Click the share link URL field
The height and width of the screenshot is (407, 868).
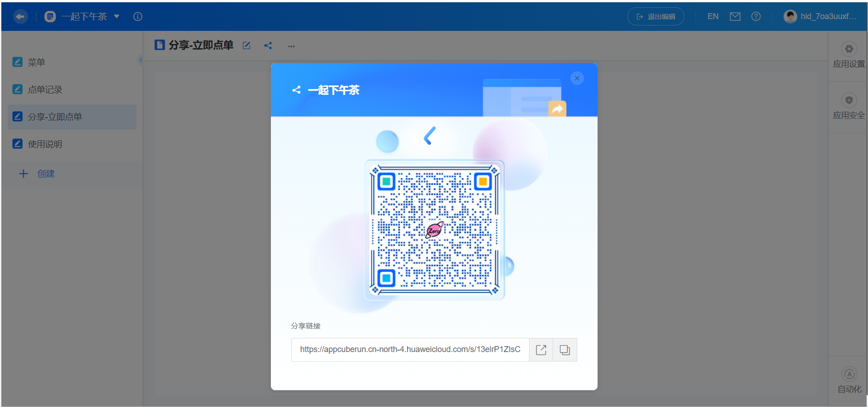pos(410,350)
